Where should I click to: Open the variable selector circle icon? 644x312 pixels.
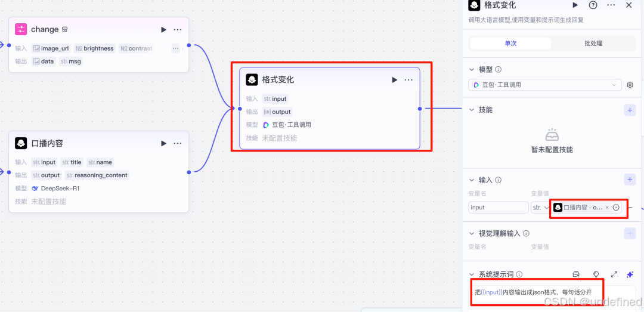(x=615, y=208)
